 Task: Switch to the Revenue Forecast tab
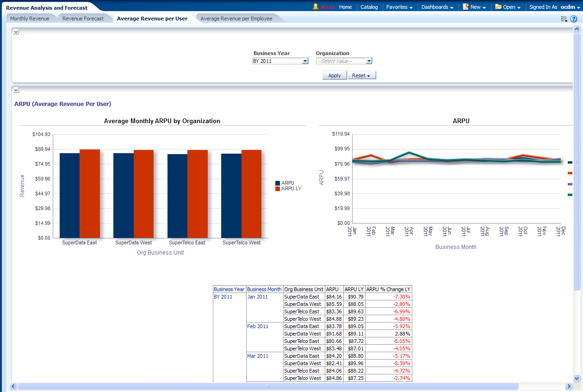(x=83, y=19)
